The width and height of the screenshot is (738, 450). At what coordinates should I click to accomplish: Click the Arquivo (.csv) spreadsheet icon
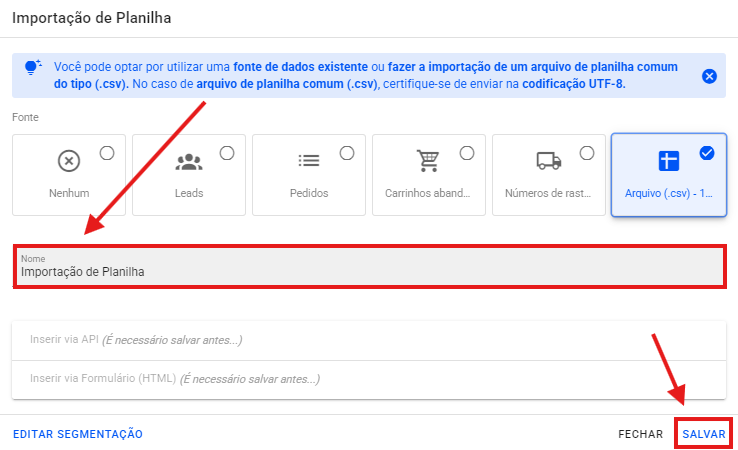(x=668, y=161)
